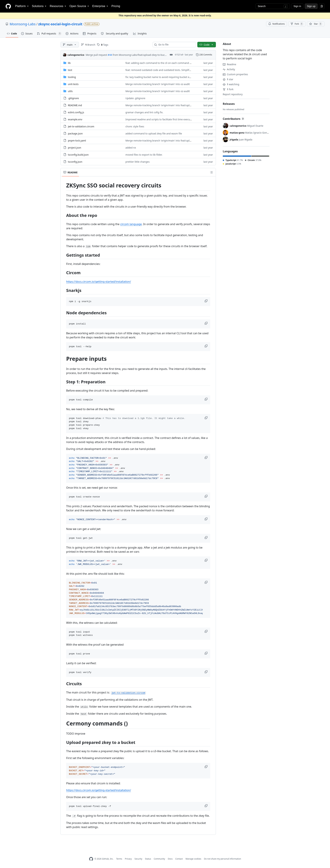
Task: Open the 230 Commits history
Action: click(204, 55)
